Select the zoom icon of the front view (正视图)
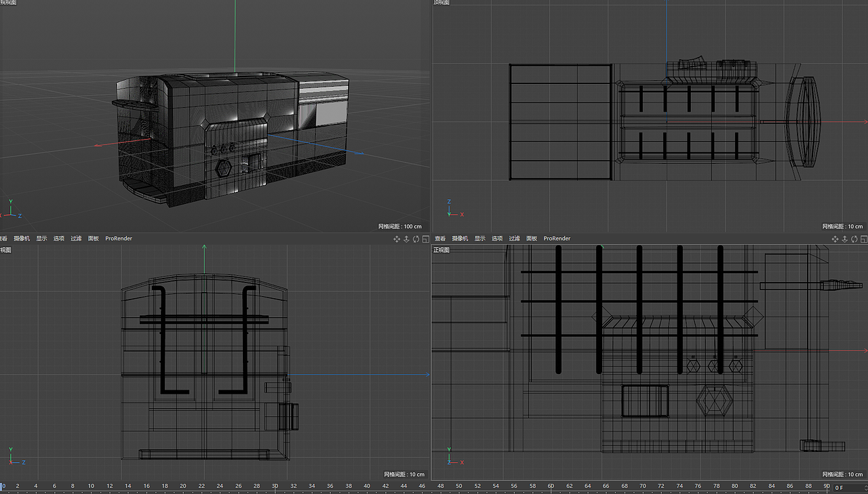 pos(844,239)
